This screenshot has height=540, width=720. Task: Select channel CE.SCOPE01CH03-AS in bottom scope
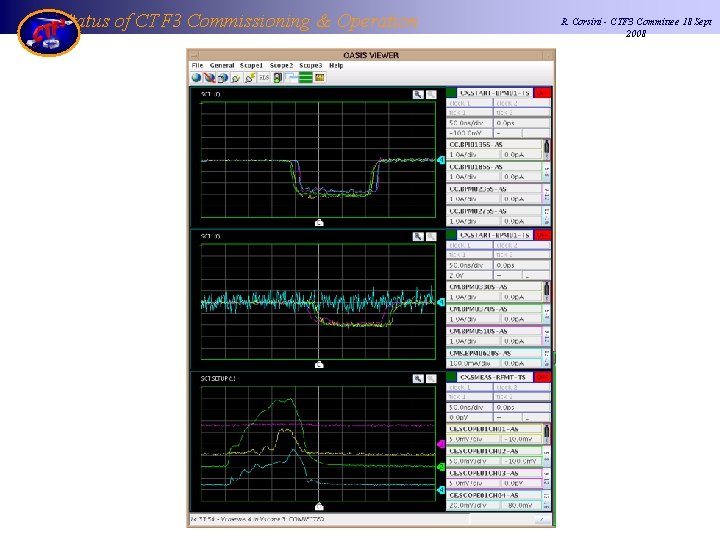pyautogui.click(x=494, y=473)
